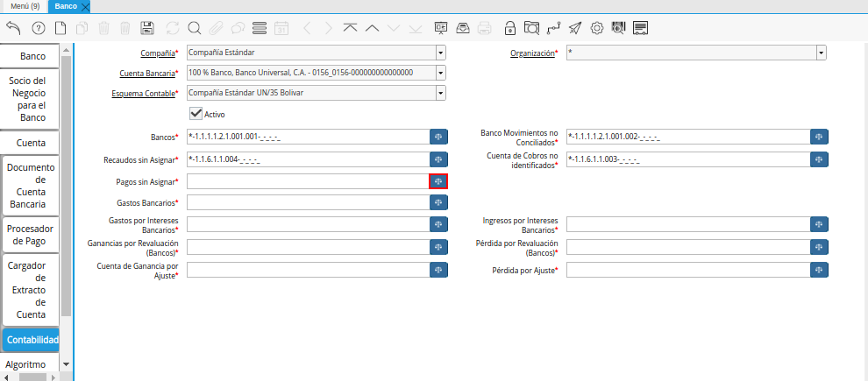Click the Request paper plane icon

575,28
